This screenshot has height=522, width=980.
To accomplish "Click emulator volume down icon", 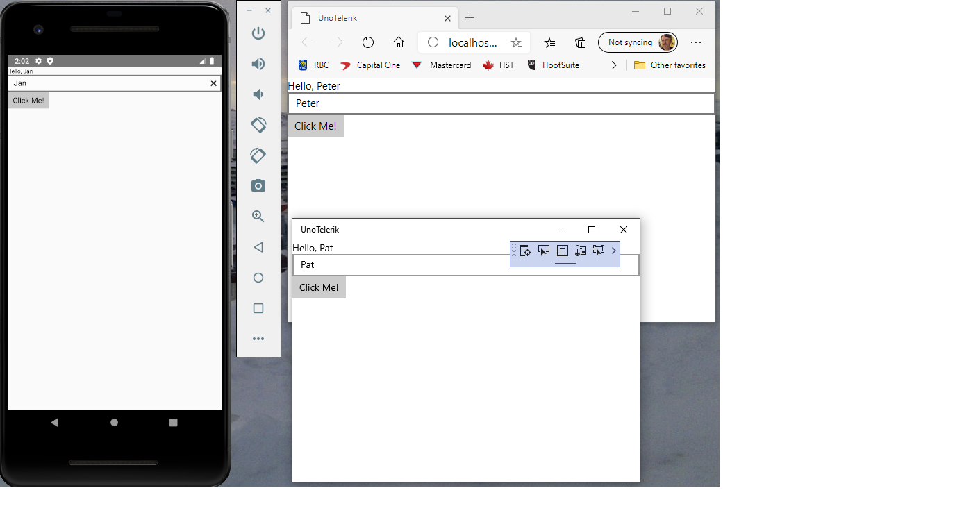I will (258, 94).
